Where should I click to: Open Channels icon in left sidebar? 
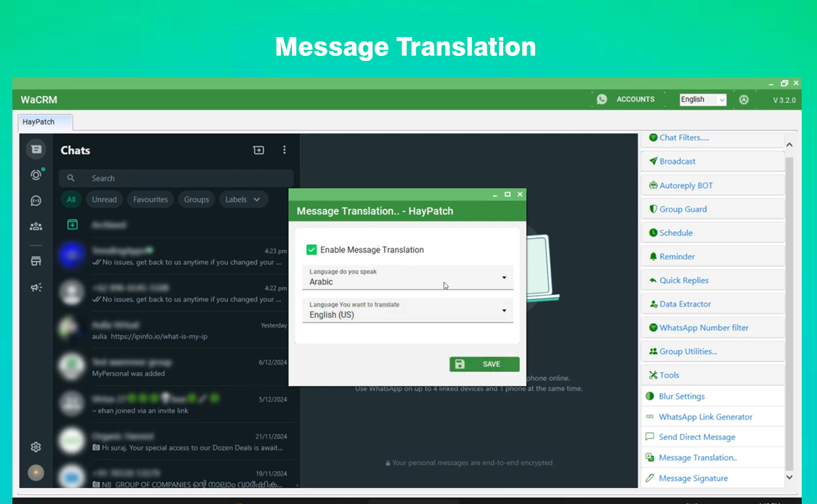pos(36,200)
